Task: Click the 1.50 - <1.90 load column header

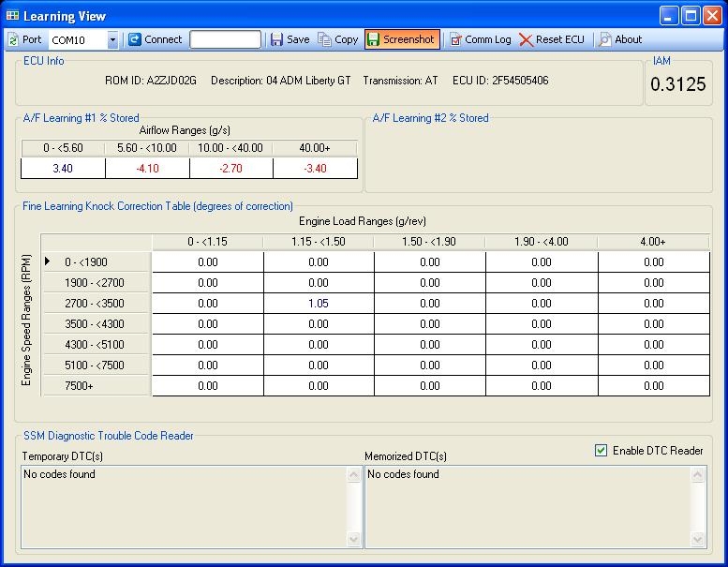Action: (429, 242)
